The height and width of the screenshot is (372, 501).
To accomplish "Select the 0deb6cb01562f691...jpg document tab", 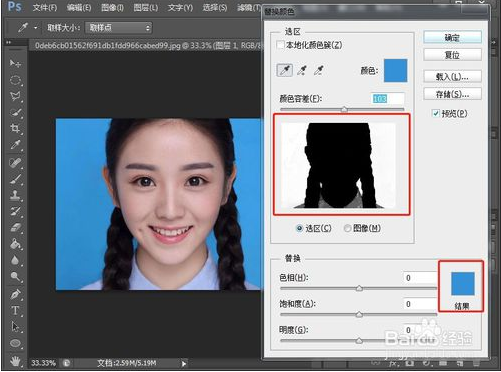I will pos(148,45).
